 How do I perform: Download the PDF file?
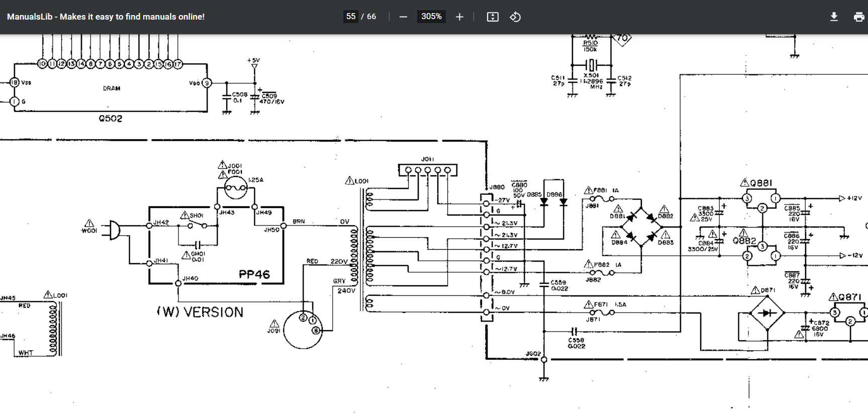pyautogui.click(x=834, y=17)
